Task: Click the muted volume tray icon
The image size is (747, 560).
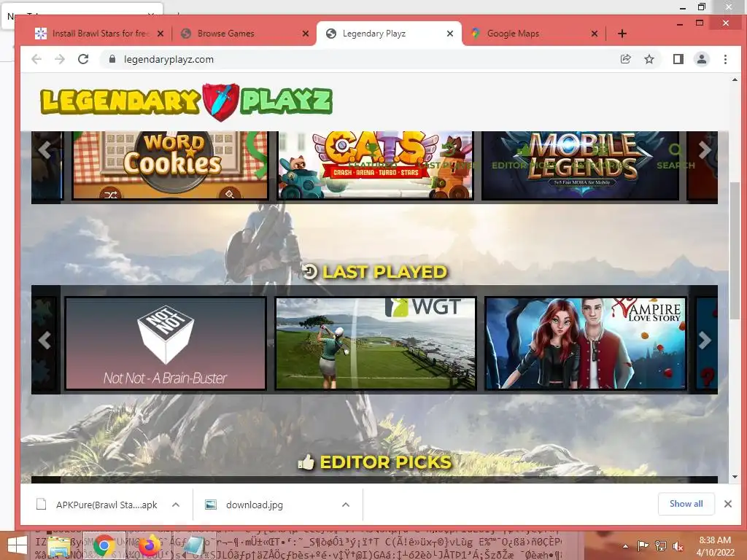Action: (678, 546)
